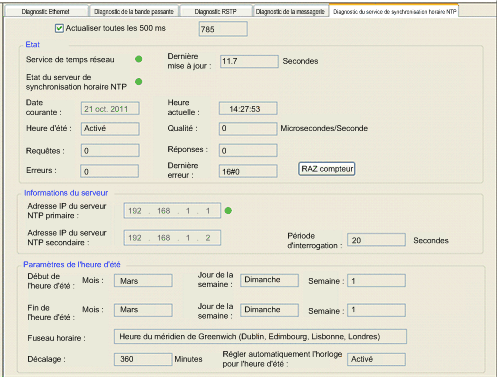This screenshot has width=498, height=378.
Task: Click the Dernière mise à jour field 11.7
Action: click(x=249, y=61)
